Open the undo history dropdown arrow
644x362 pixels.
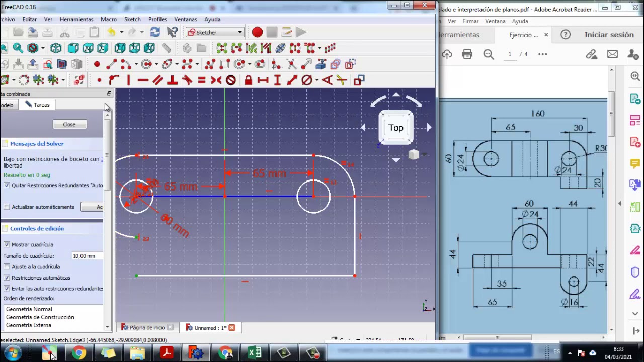[x=121, y=32]
